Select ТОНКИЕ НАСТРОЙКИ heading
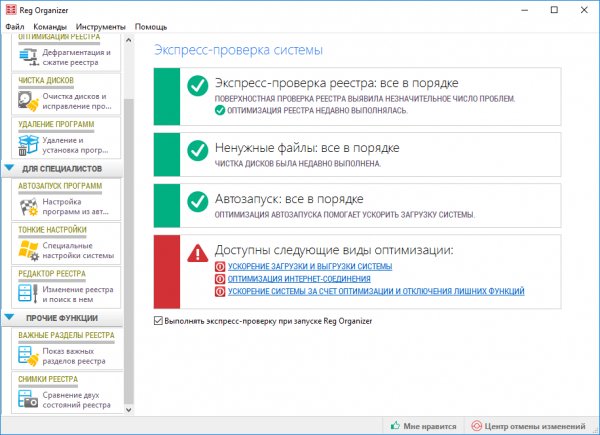This screenshot has width=600, height=435. 52,230
